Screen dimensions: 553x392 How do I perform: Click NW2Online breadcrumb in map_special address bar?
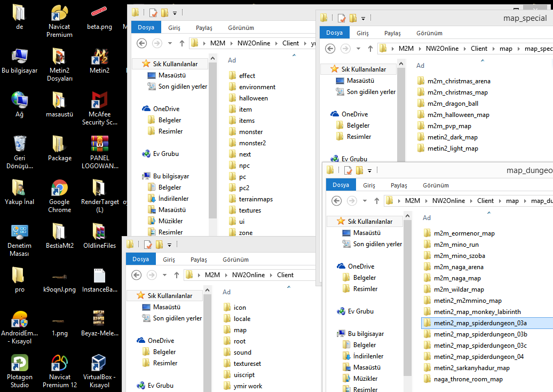pyautogui.click(x=442, y=49)
